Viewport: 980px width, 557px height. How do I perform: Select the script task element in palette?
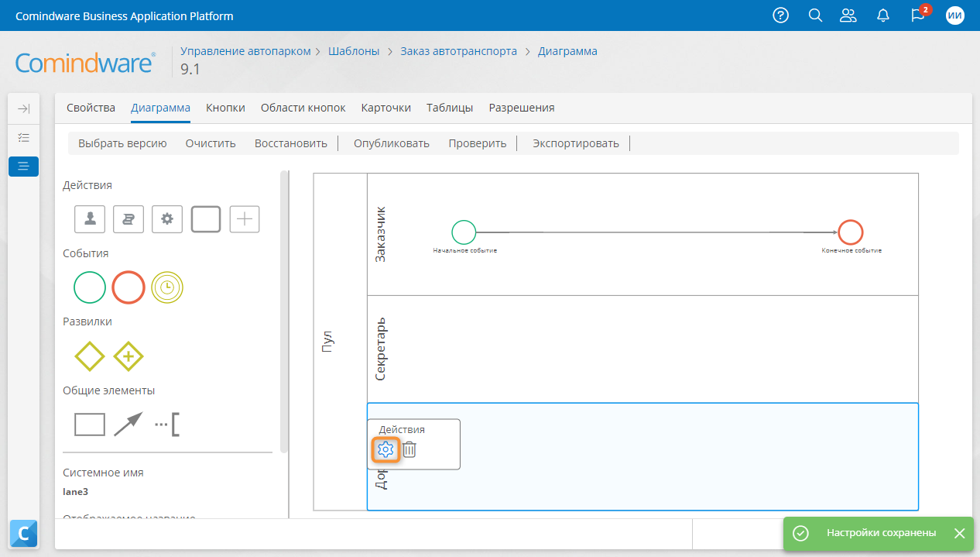[x=128, y=219]
